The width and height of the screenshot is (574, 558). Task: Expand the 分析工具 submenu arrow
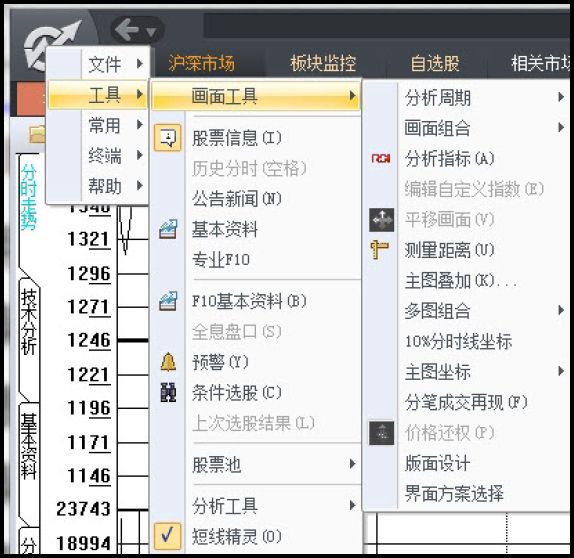tap(352, 505)
